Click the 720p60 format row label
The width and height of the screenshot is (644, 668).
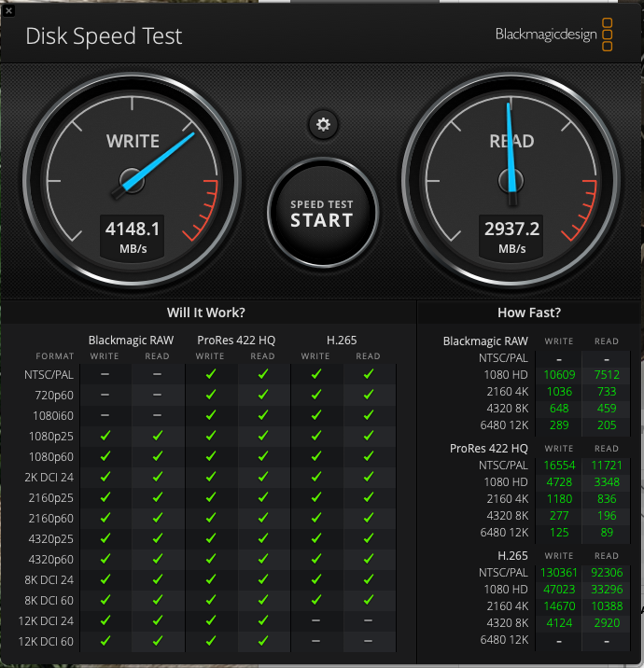pyautogui.click(x=54, y=395)
